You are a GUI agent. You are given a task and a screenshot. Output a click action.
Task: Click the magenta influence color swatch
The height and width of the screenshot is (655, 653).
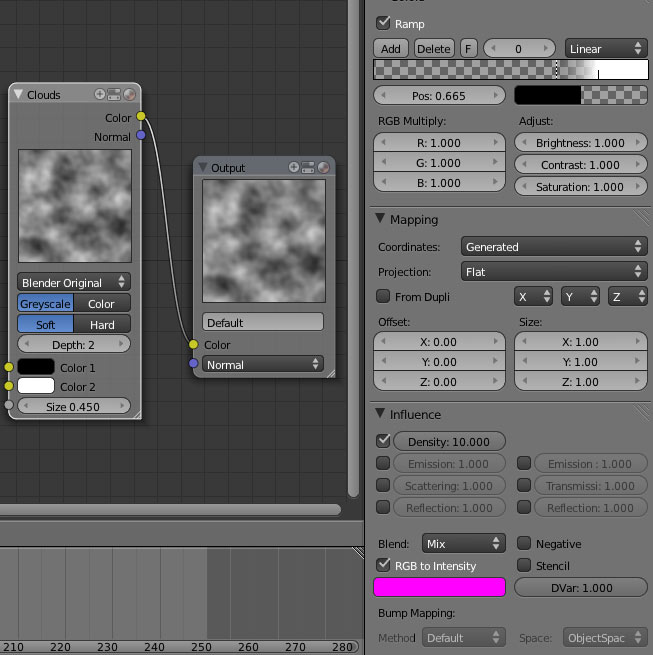point(439,587)
